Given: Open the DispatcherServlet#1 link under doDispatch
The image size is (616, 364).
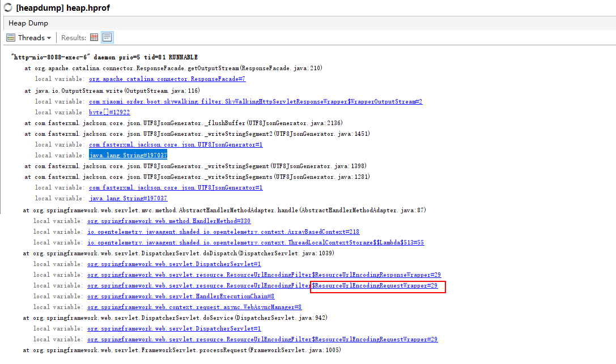Looking at the screenshot, I should (176, 264).
